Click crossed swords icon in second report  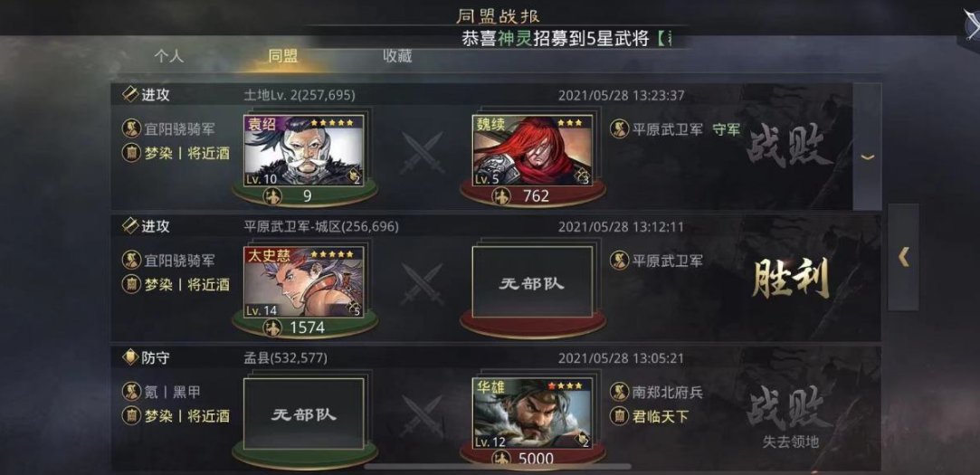[x=423, y=284]
